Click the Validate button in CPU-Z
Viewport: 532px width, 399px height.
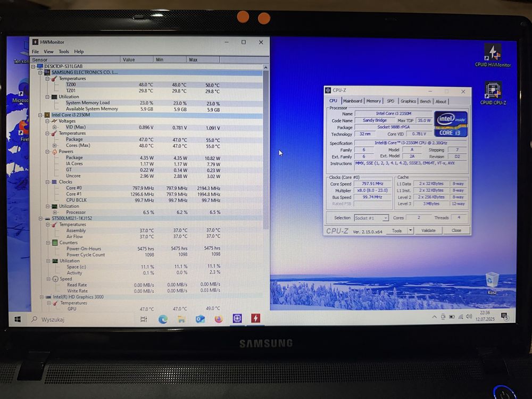428,230
